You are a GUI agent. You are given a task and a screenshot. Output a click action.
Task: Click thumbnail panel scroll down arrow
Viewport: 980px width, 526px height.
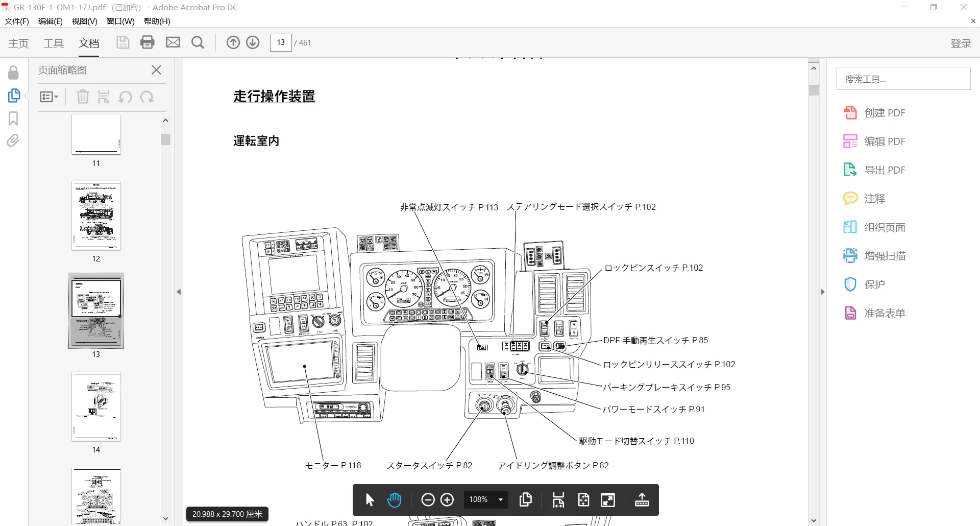tap(165, 518)
